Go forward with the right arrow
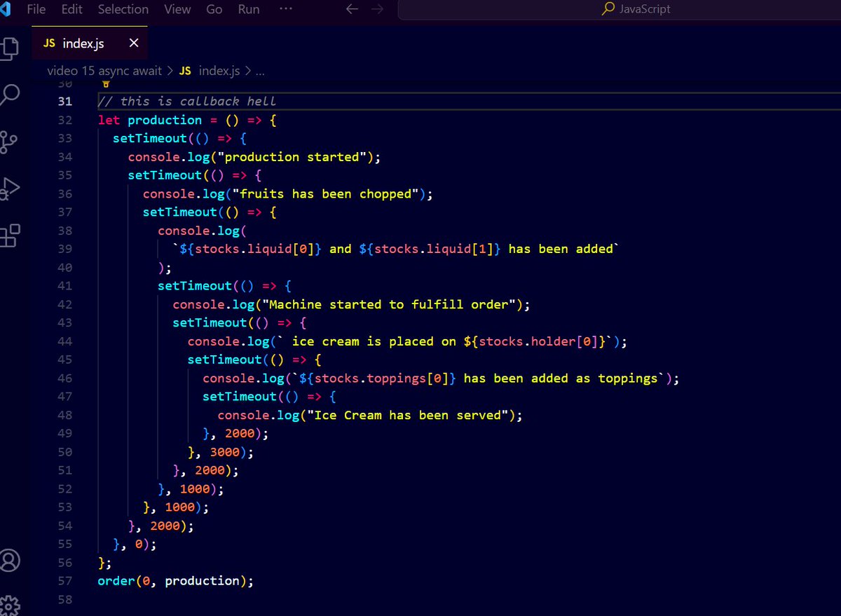Viewport: 841px width, 616px height. pyautogui.click(x=377, y=9)
